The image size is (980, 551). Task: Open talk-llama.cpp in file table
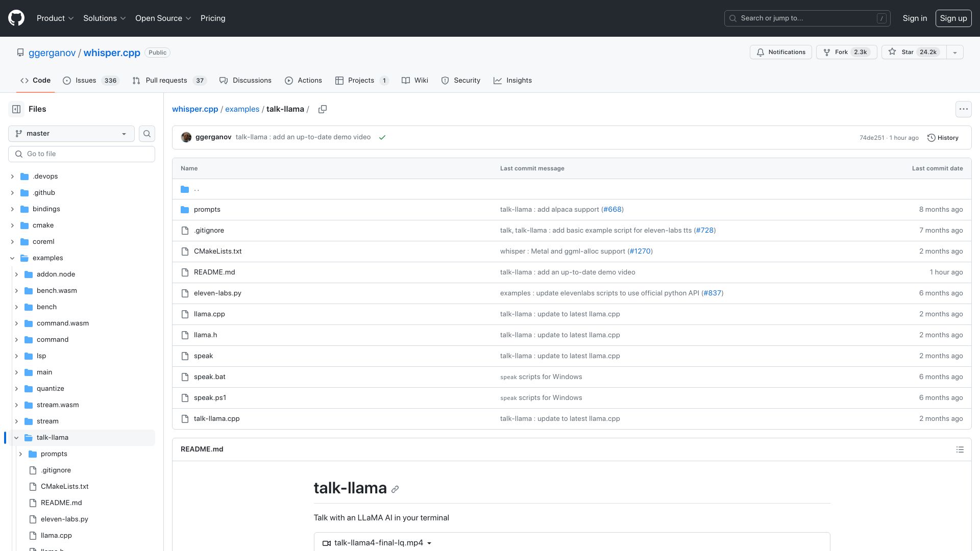click(x=217, y=419)
